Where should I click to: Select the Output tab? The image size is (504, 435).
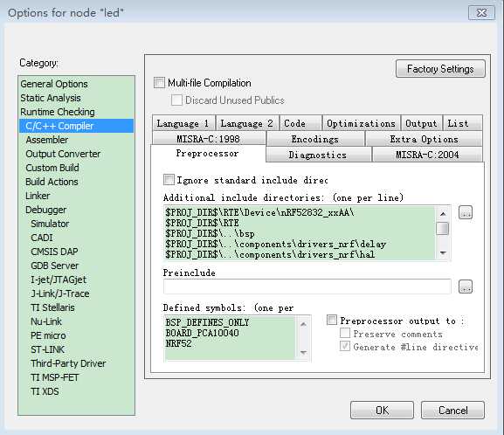click(421, 123)
